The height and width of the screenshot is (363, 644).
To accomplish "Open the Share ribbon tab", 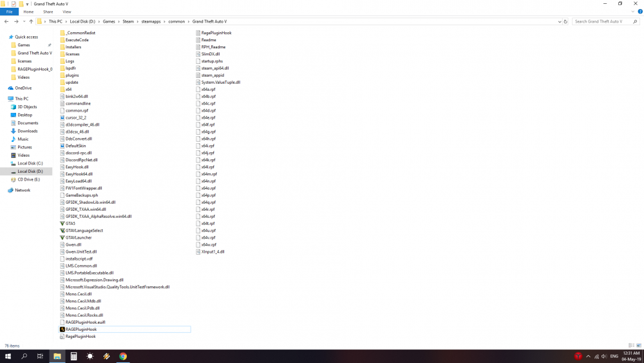I will 48,12.
